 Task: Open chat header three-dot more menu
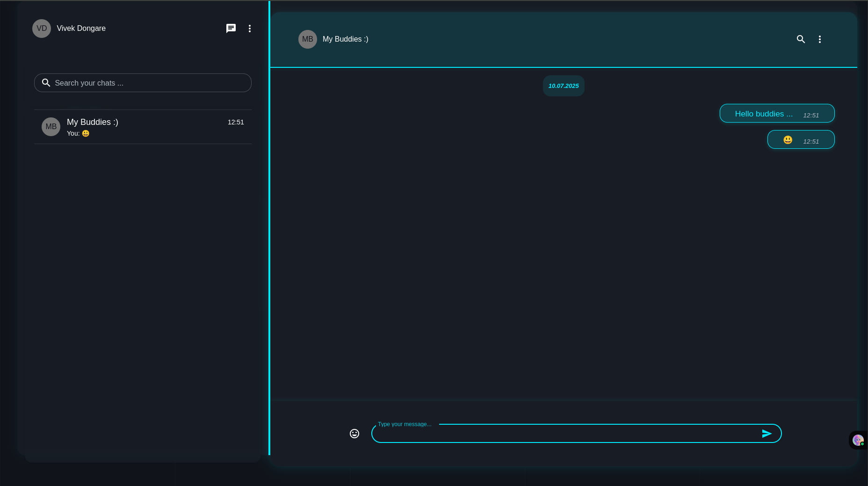click(819, 39)
